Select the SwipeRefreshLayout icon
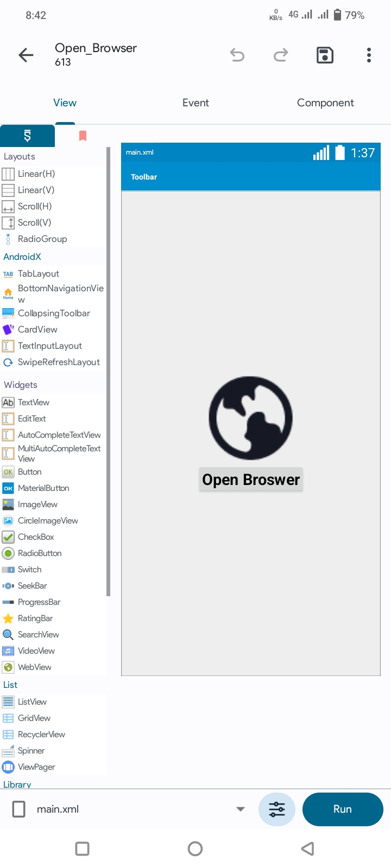 coord(8,362)
